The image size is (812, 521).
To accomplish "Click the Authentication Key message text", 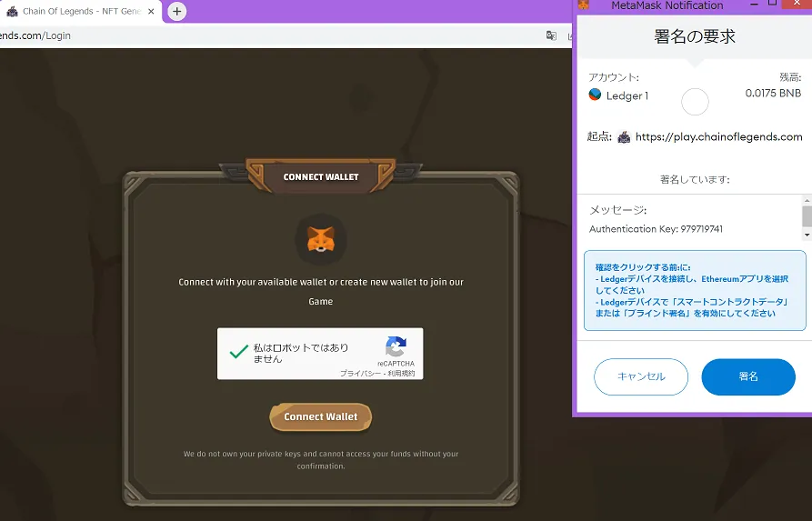I will tap(657, 229).
